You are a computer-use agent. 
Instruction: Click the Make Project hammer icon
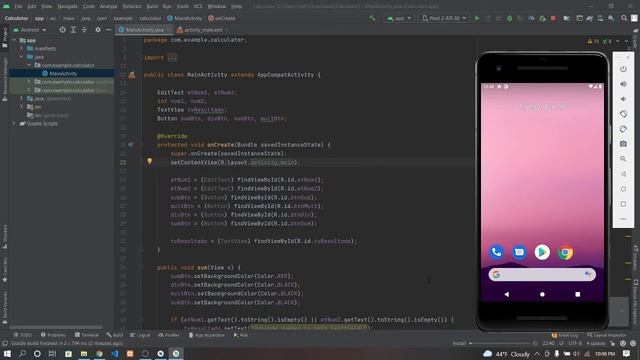372,18
